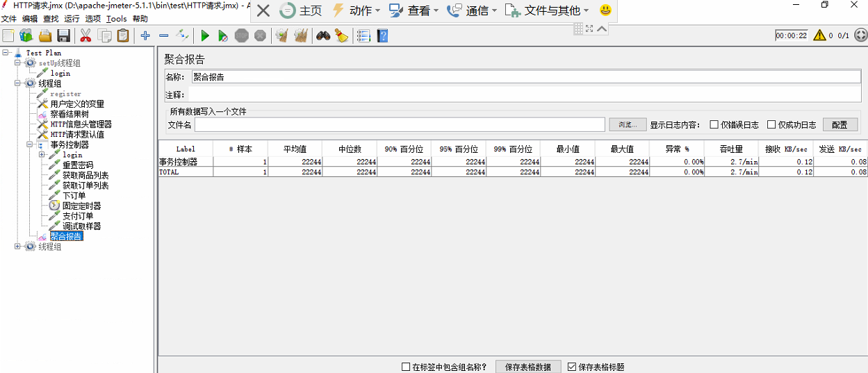Close the overlay bar with X button
The height and width of the screenshot is (373, 868).
pyautogui.click(x=263, y=10)
